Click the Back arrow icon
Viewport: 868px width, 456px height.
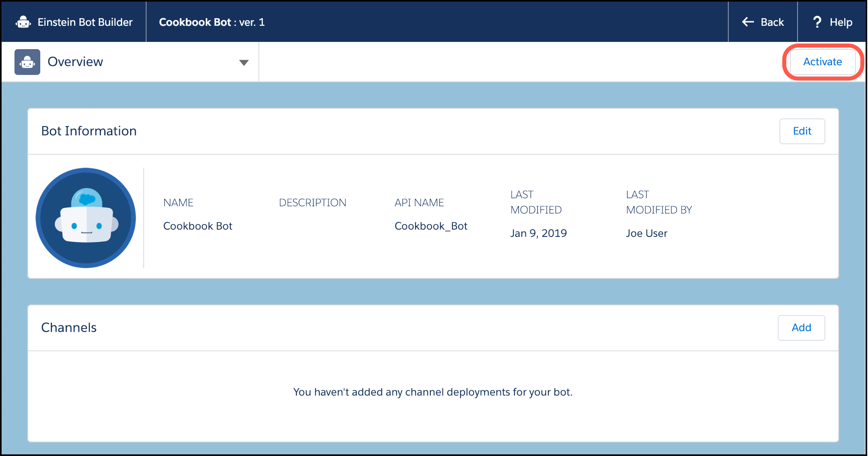click(x=748, y=22)
